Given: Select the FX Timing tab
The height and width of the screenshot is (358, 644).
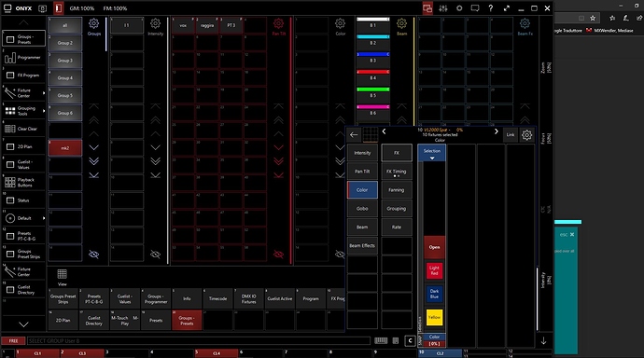Looking at the screenshot, I should [x=397, y=172].
